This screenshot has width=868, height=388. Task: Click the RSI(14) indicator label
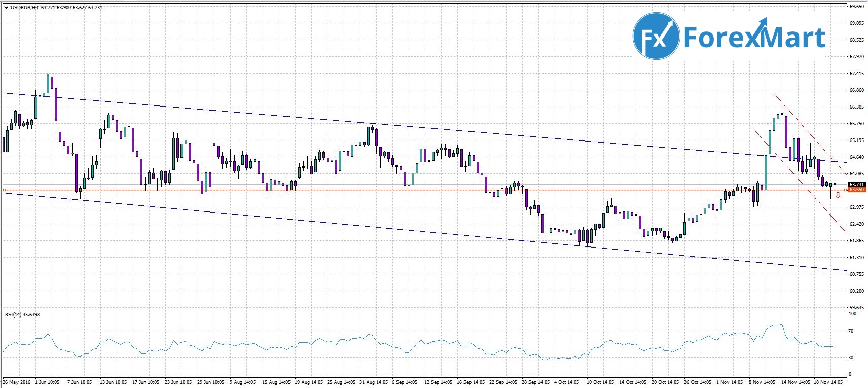click(15, 315)
